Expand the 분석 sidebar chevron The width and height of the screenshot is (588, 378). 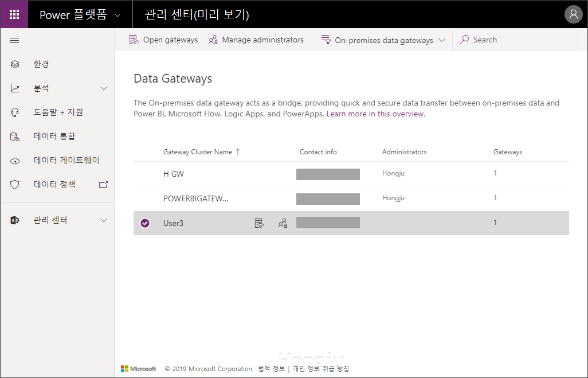pos(104,88)
